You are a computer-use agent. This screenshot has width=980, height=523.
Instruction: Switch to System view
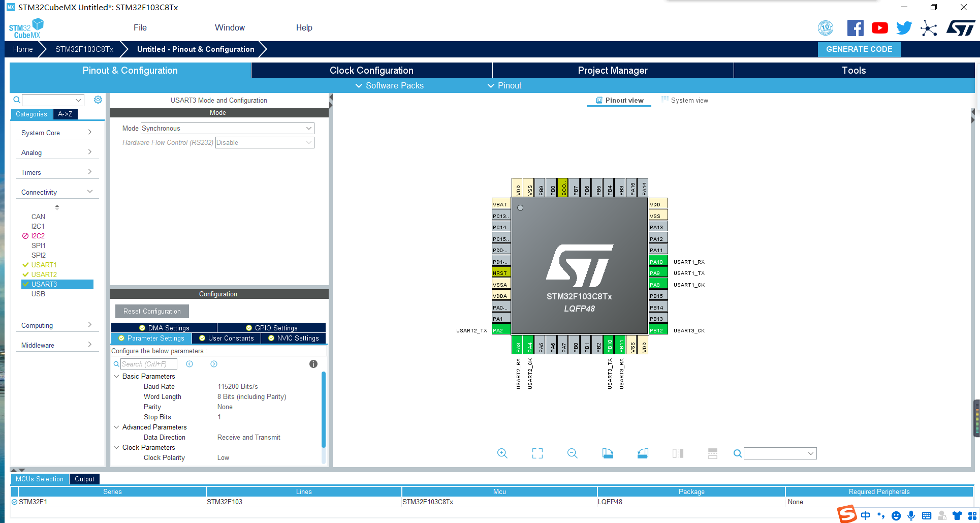point(685,100)
